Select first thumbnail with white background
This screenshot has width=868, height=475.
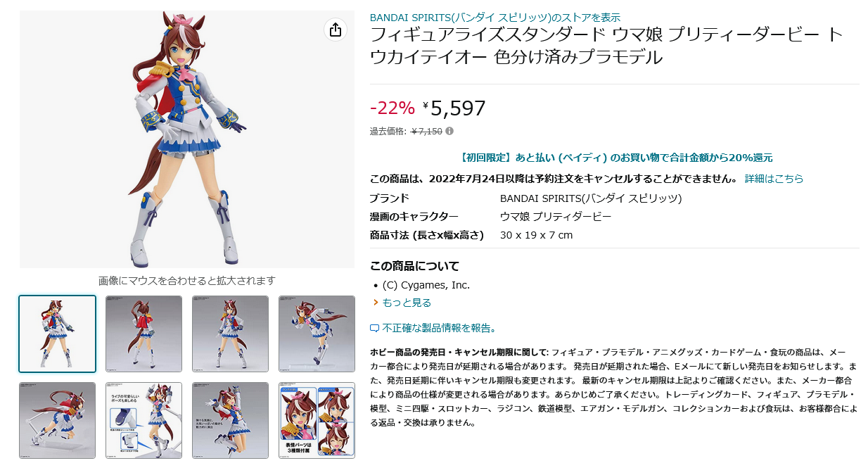tap(57, 334)
